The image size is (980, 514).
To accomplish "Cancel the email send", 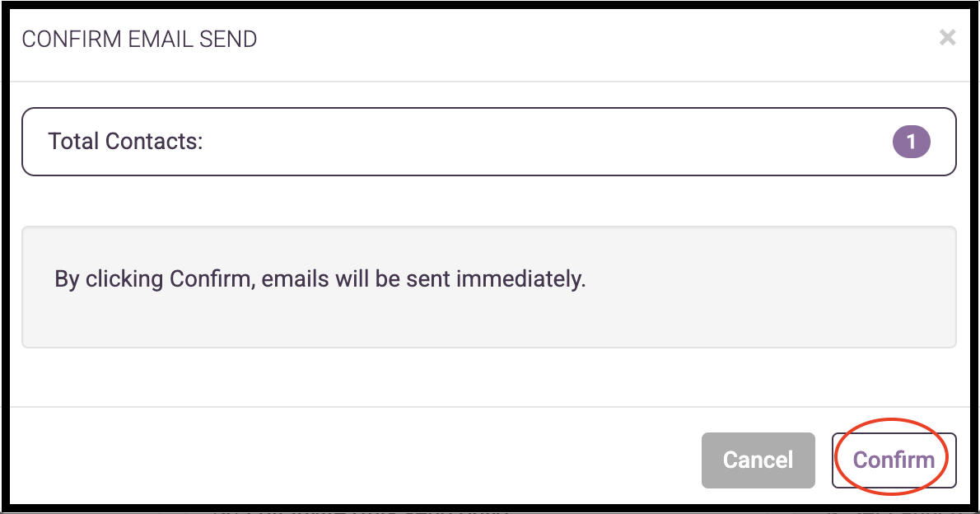I will [758, 460].
